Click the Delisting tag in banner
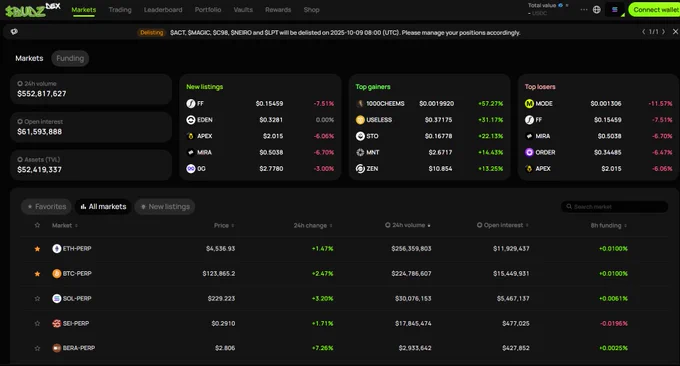This screenshot has height=366, width=680. [x=151, y=33]
